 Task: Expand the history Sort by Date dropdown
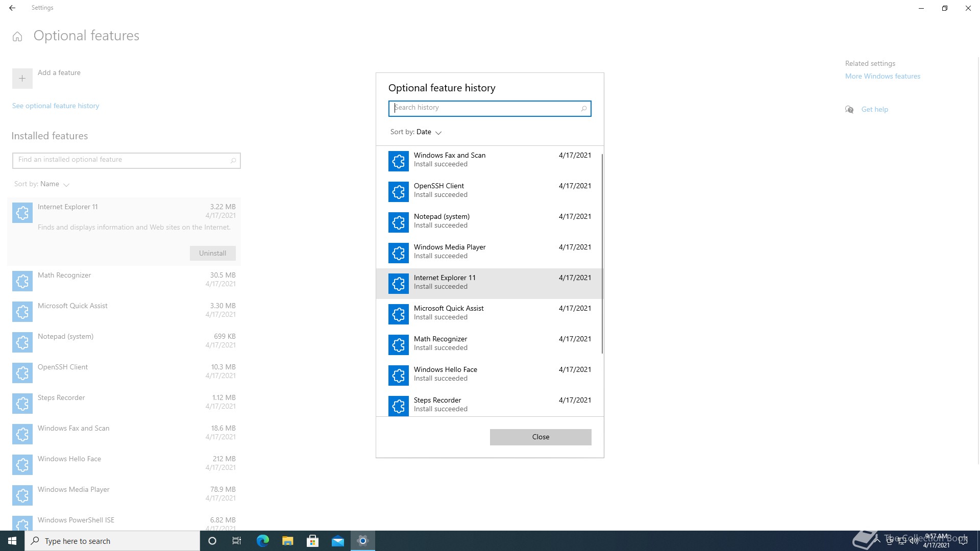tap(416, 132)
